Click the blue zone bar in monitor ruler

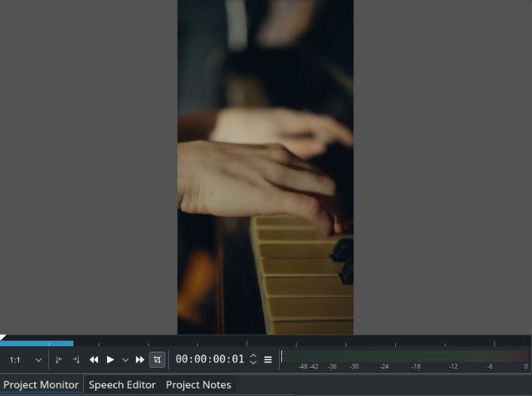click(x=37, y=343)
